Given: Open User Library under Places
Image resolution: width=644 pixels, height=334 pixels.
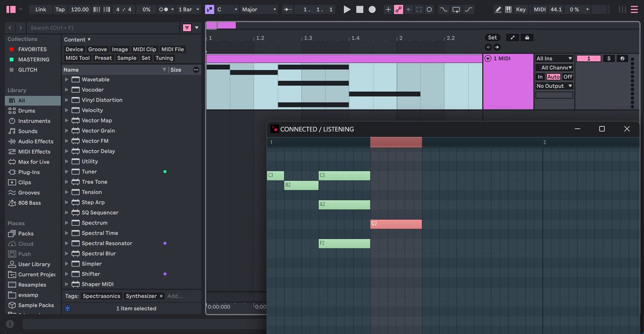Looking at the screenshot, I should click(34, 264).
